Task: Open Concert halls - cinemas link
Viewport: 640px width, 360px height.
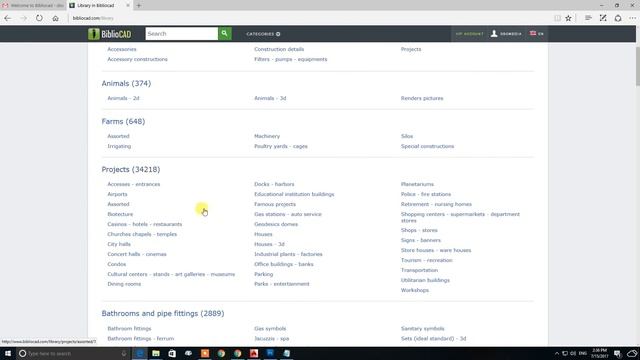Action: 137,254
